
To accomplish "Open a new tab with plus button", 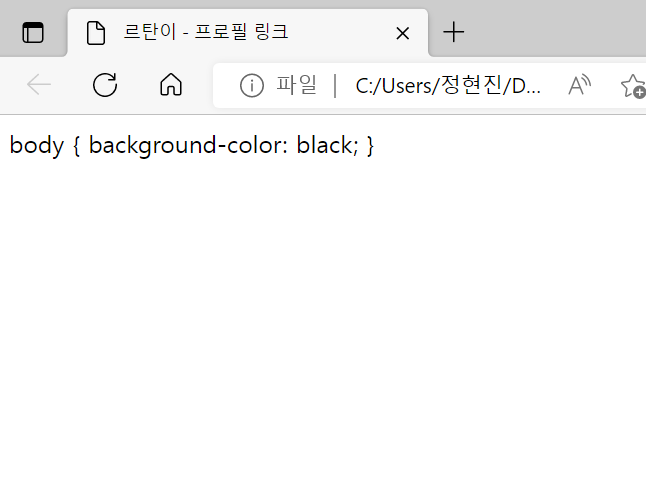I will coord(454,32).
